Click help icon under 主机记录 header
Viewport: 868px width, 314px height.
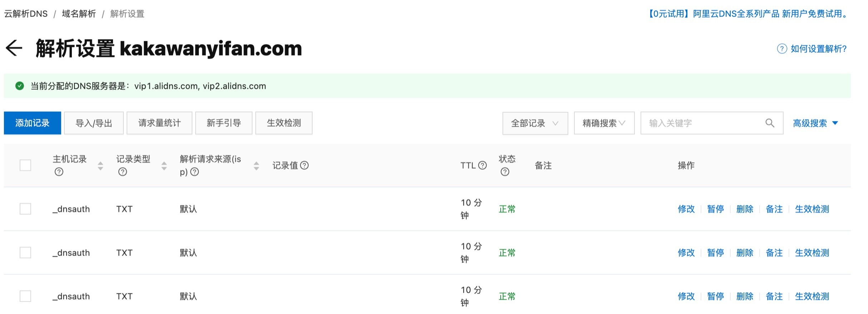(x=59, y=172)
